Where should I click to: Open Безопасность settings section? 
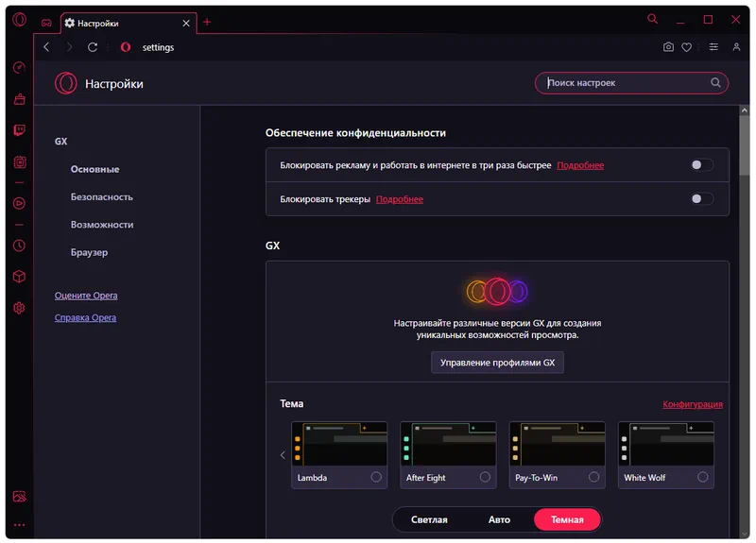[102, 197]
